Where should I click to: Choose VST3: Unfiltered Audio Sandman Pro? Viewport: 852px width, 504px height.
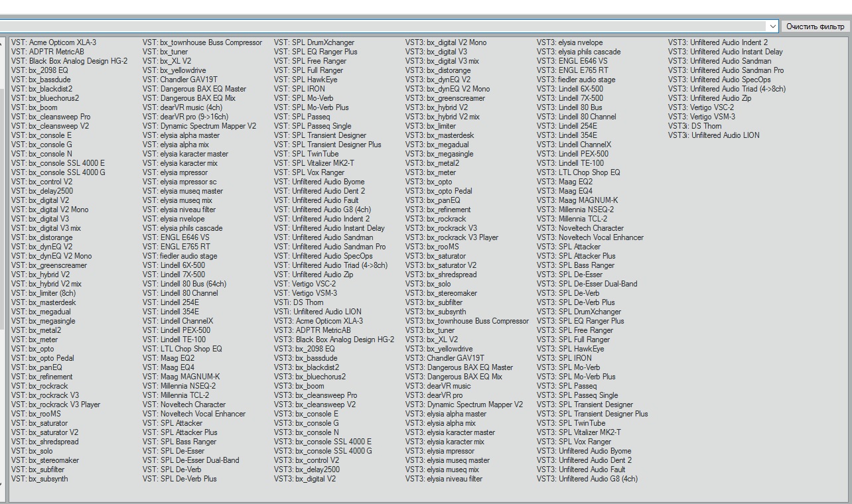click(x=726, y=70)
